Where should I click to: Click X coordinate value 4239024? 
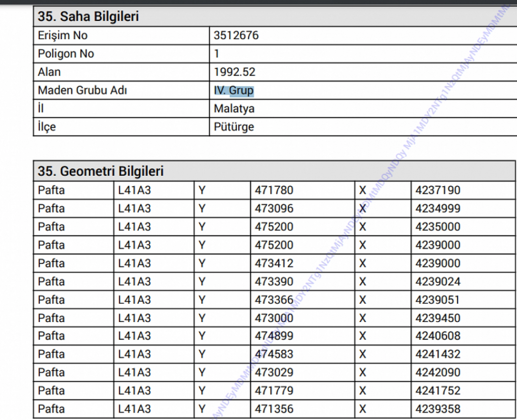coord(438,281)
